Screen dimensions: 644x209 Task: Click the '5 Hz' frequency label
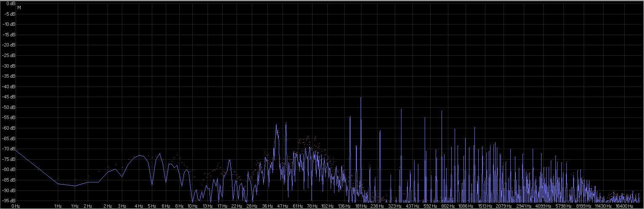click(151, 206)
